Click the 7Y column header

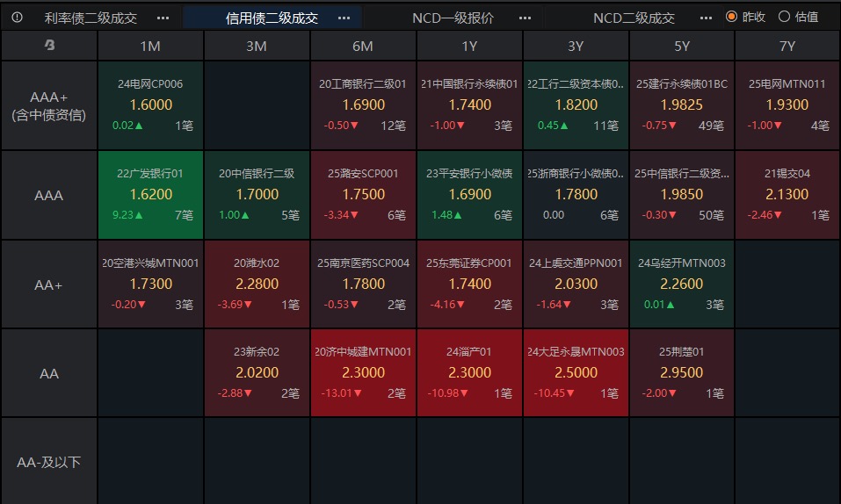(x=787, y=46)
